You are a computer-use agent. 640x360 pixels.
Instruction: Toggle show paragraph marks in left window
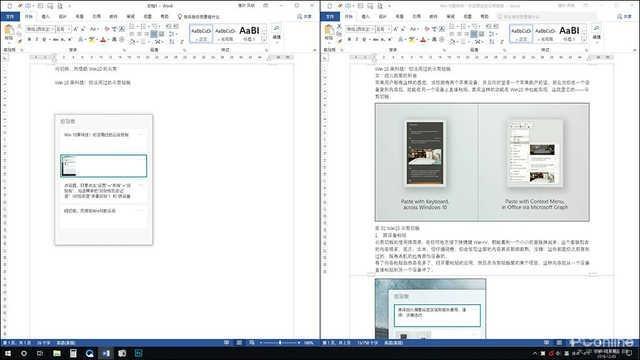182,42
